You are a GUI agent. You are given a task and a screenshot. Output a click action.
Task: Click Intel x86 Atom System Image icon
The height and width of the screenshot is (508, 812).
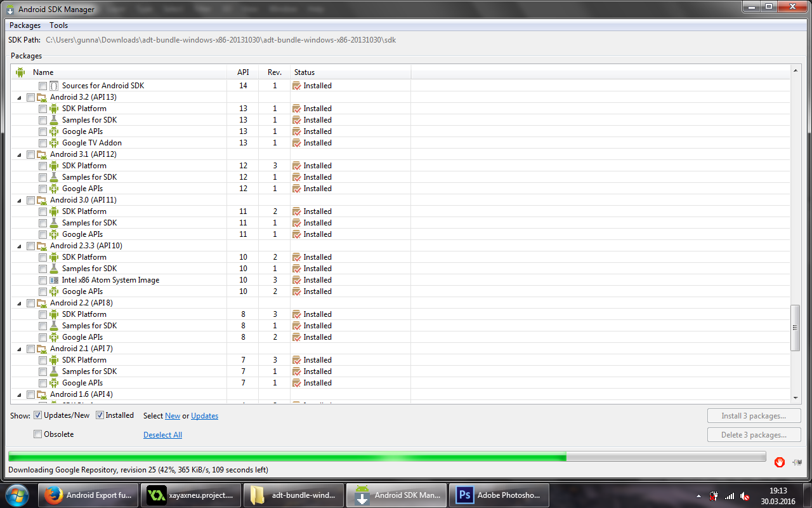pos(54,280)
